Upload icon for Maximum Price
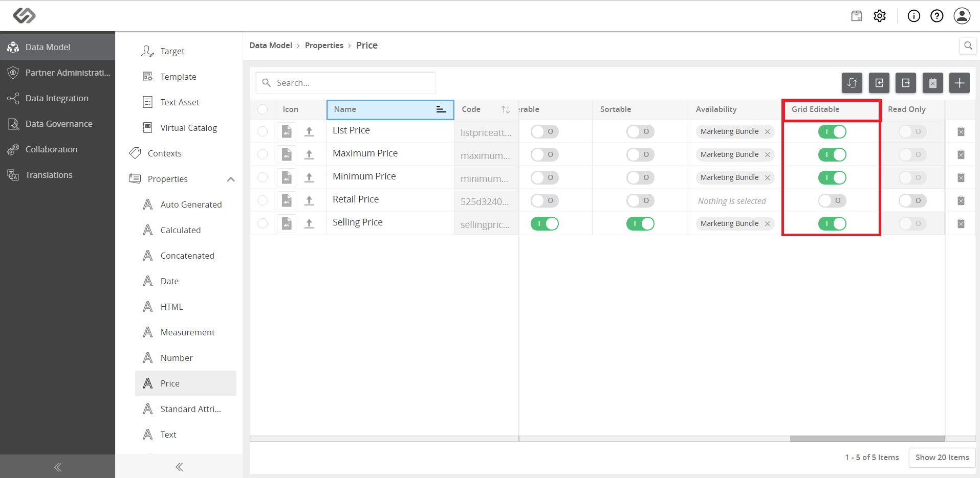Image resolution: width=980 pixels, height=478 pixels. pyautogui.click(x=309, y=155)
